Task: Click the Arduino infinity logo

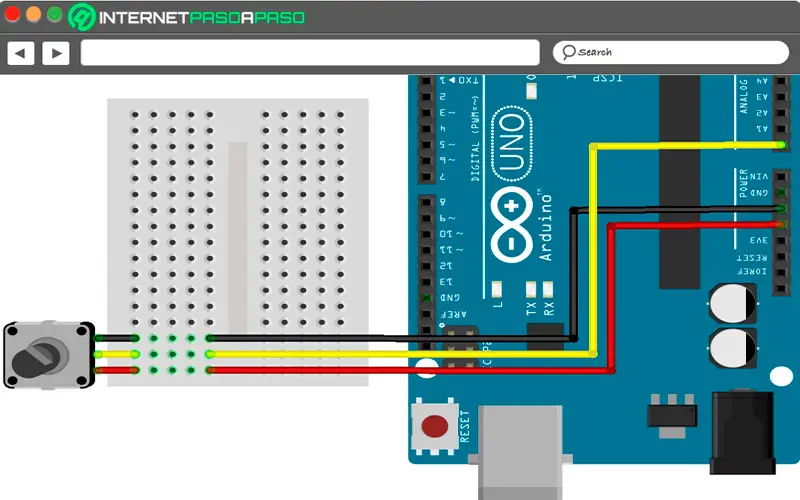Action: [x=511, y=225]
